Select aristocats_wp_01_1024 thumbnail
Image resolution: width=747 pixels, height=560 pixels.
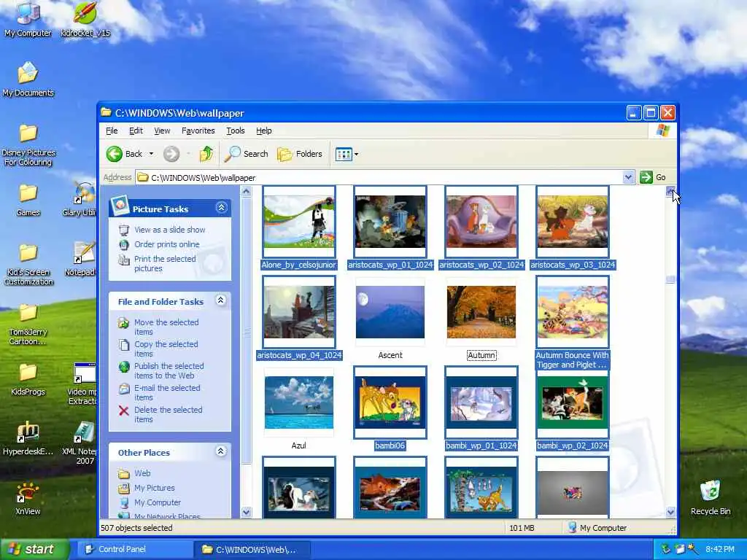[390, 222]
